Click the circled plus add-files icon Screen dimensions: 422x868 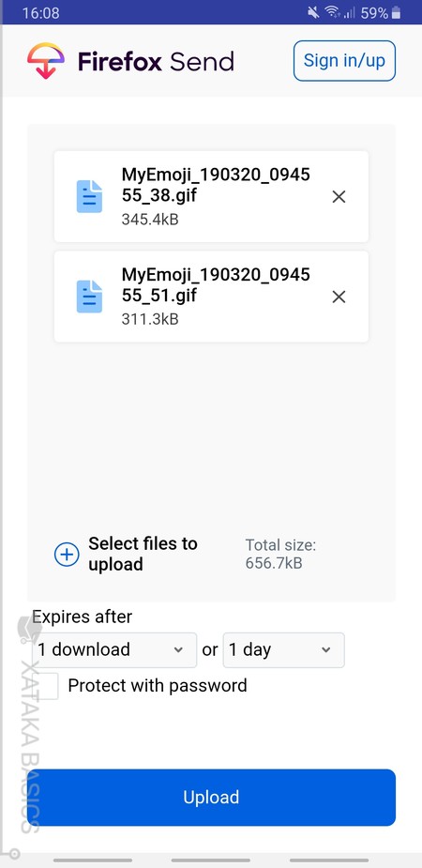(x=67, y=555)
